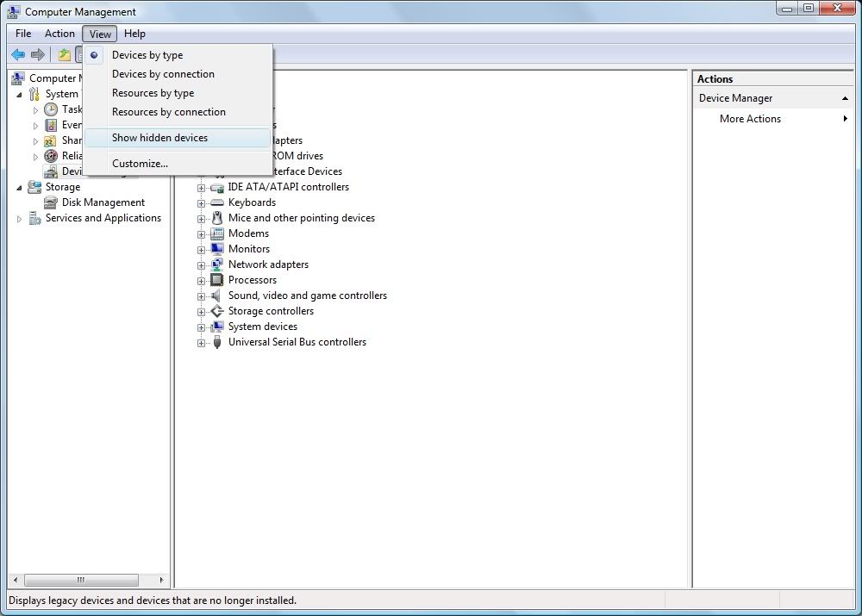Click the tree pane scroll right arrow

tap(161, 581)
